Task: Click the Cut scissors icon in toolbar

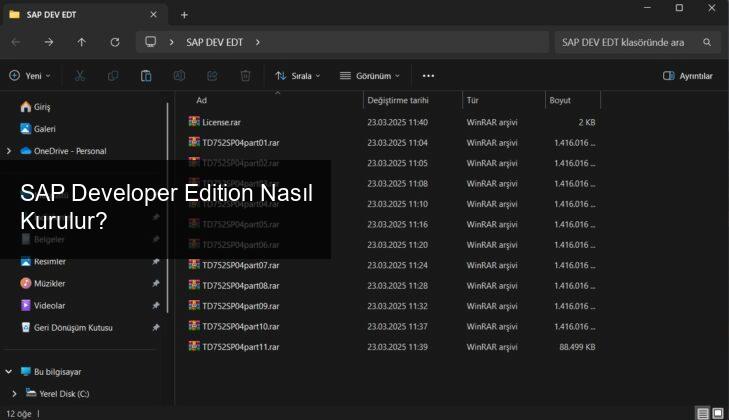Action: click(x=80, y=75)
